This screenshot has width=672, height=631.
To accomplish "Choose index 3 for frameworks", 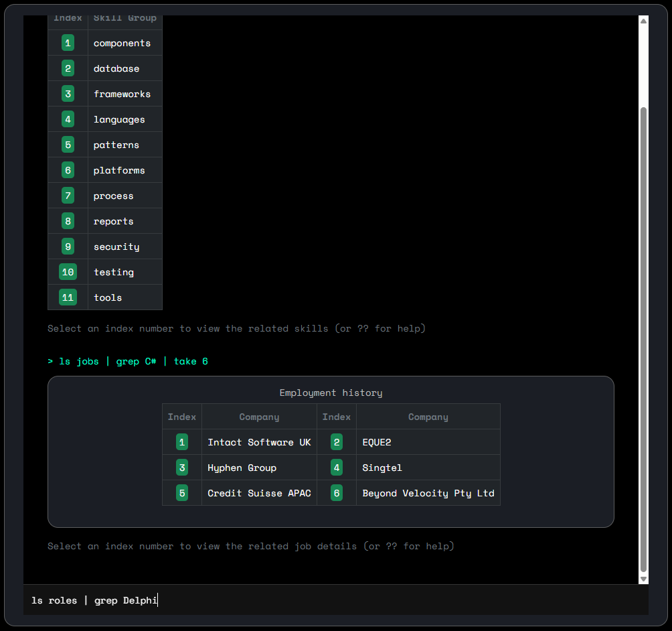I will [68, 94].
